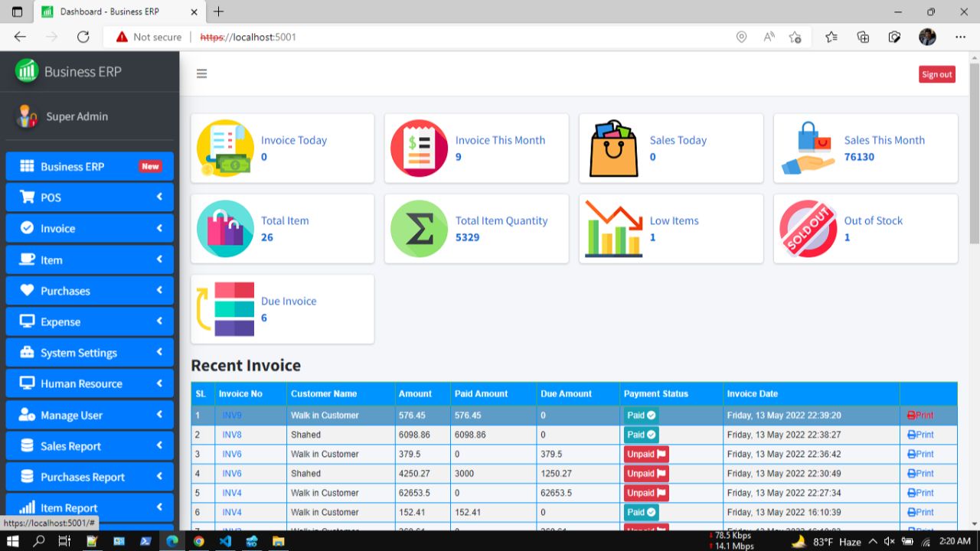The image size is (980, 551).
Task: Expand the Human Resource menu
Action: pyautogui.click(x=90, y=383)
